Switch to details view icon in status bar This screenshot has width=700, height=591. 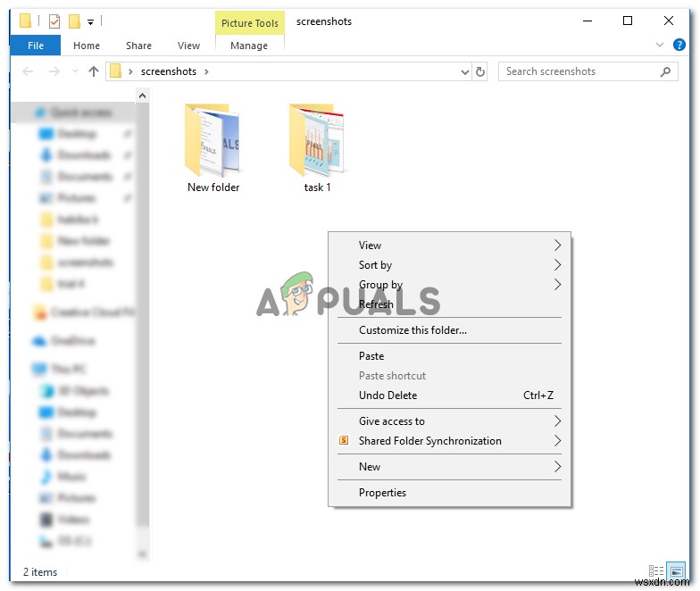click(655, 571)
